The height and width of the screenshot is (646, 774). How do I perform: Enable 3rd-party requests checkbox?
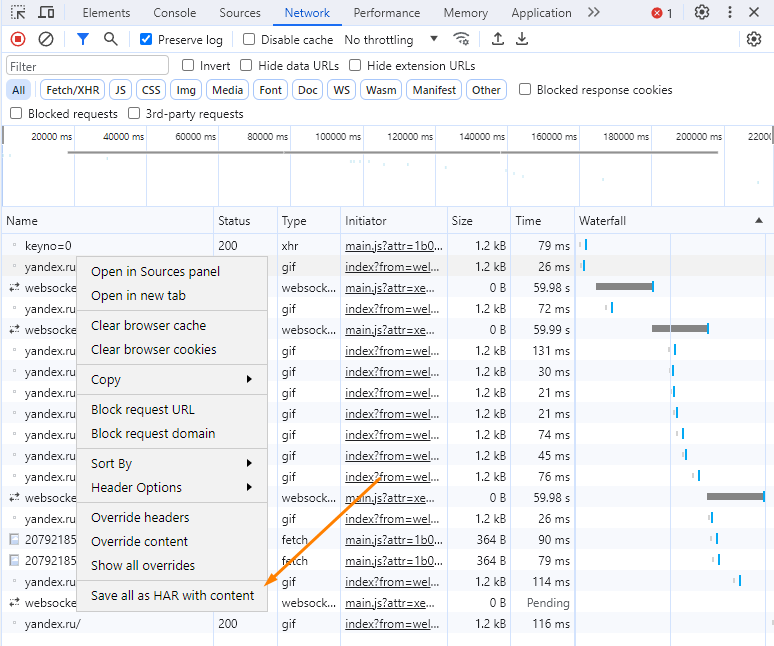134,114
